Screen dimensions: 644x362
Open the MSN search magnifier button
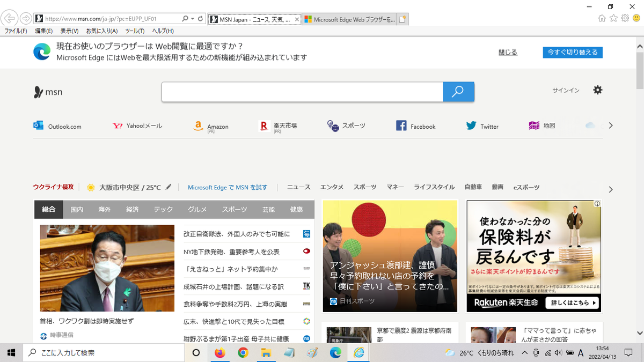[x=458, y=91]
